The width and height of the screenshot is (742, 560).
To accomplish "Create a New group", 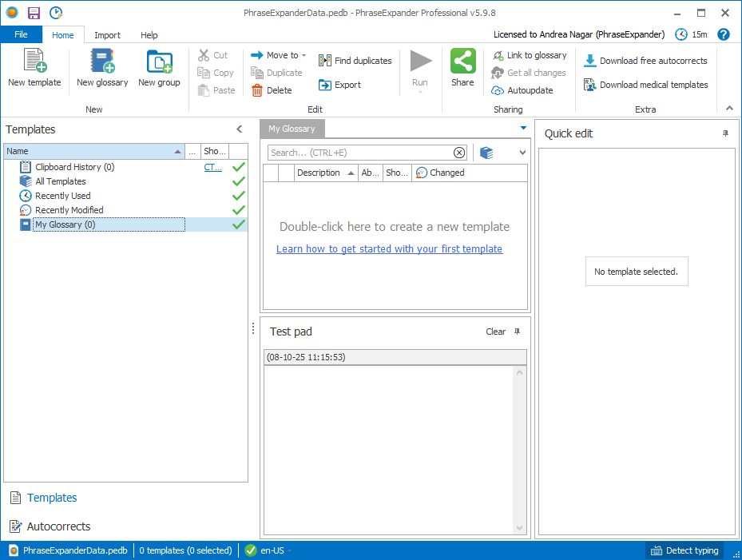I will (x=160, y=68).
